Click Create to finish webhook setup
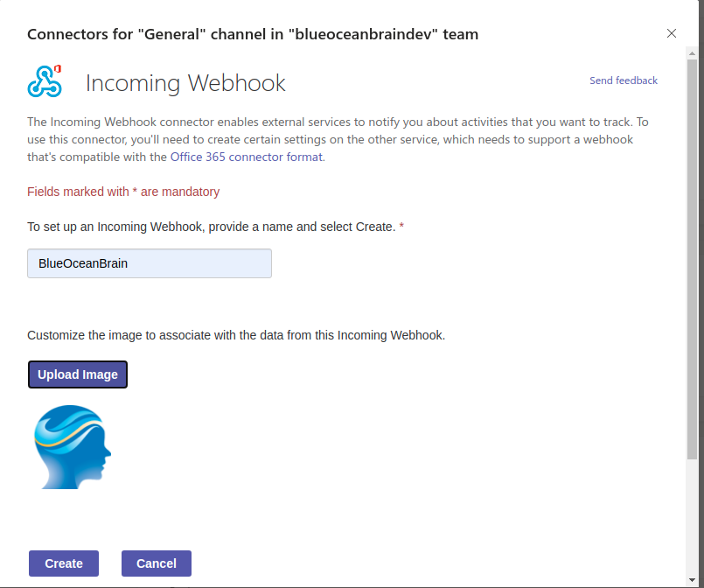 click(63, 563)
